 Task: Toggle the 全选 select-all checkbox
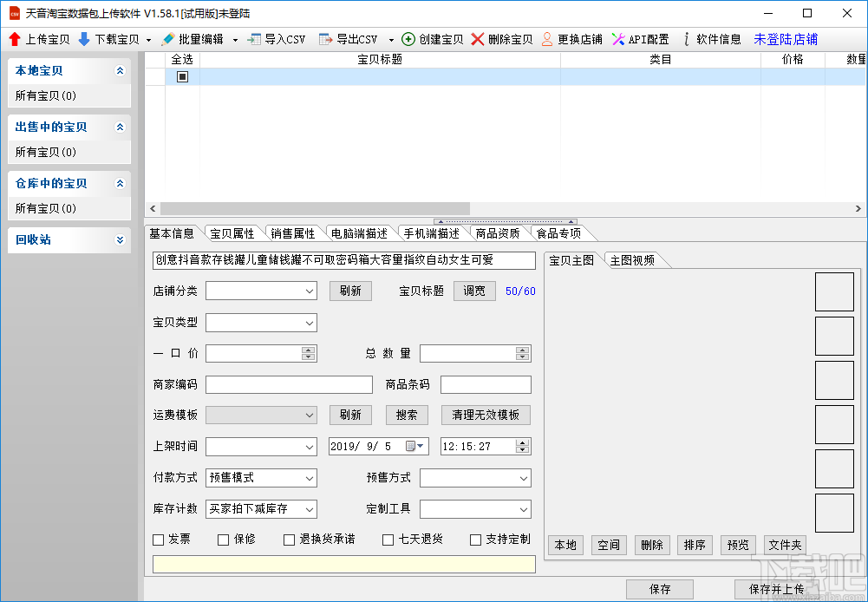(182, 77)
